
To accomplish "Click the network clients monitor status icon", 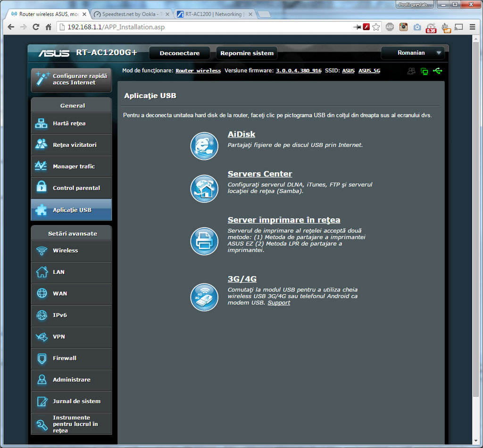I will coord(425,71).
